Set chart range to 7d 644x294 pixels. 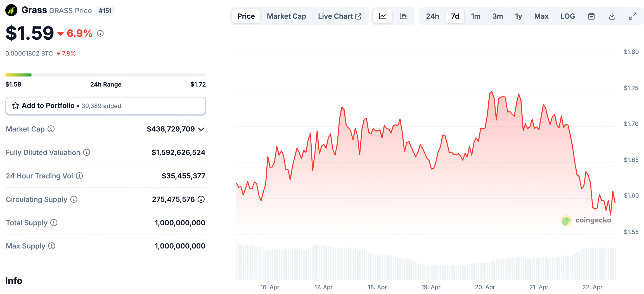coord(455,16)
